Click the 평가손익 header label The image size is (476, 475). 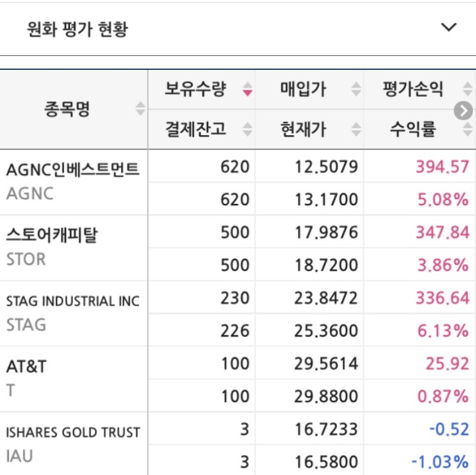point(413,89)
